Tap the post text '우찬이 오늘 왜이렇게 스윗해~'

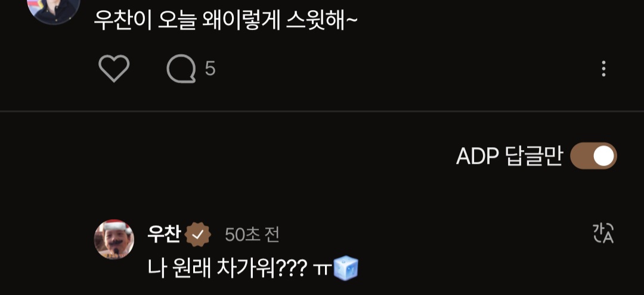point(226,20)
